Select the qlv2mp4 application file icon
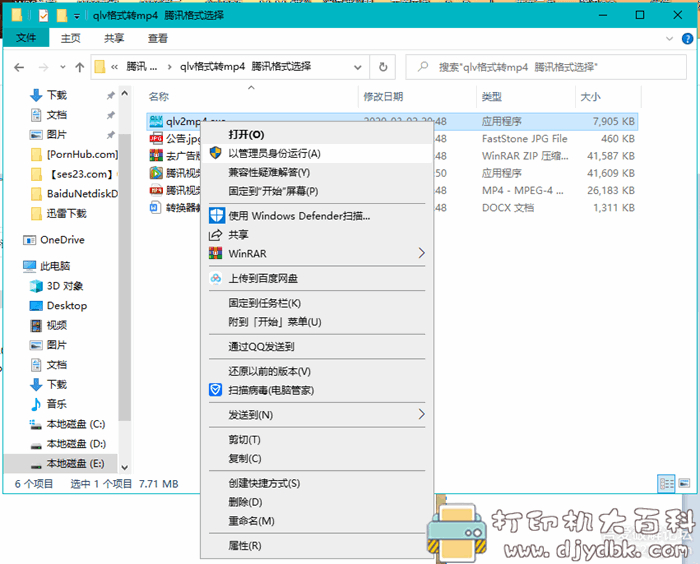The width and height of the screenshot is (700, 564). pyautogui.click(x=156, y=121)
